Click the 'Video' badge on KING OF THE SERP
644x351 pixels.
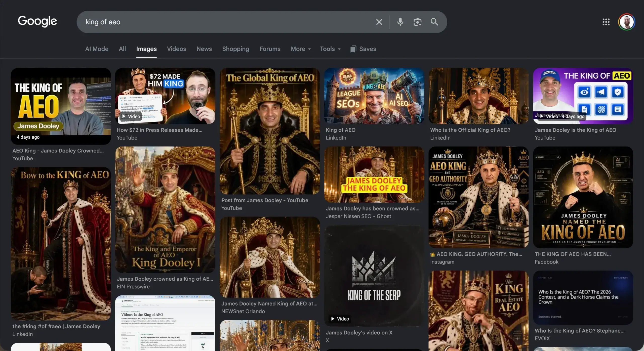(340, 319)
